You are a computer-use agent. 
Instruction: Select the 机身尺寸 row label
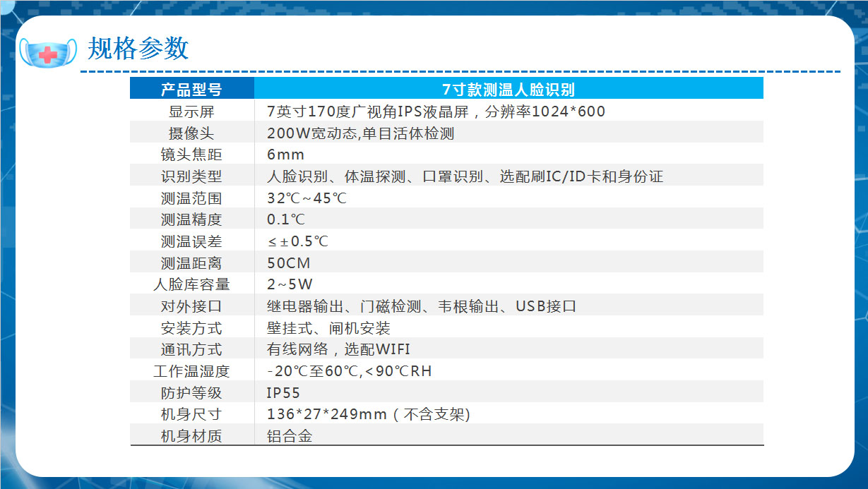pyautogui.click(x=191, y=414)
